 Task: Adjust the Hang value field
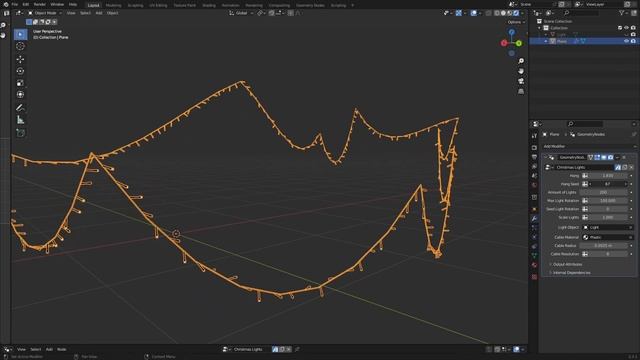pyautogui.click(x=607, y=176)
